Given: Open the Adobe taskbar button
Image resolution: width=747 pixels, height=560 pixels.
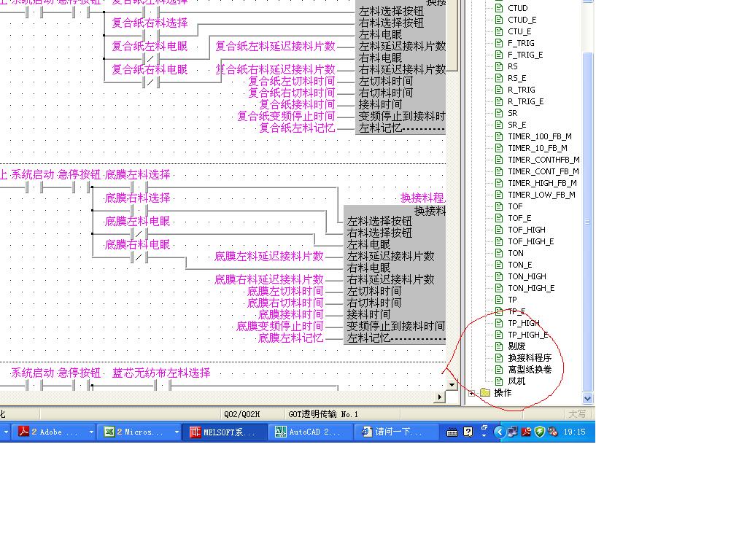Looking at the screenshot, I should click(x=50, y=432).
